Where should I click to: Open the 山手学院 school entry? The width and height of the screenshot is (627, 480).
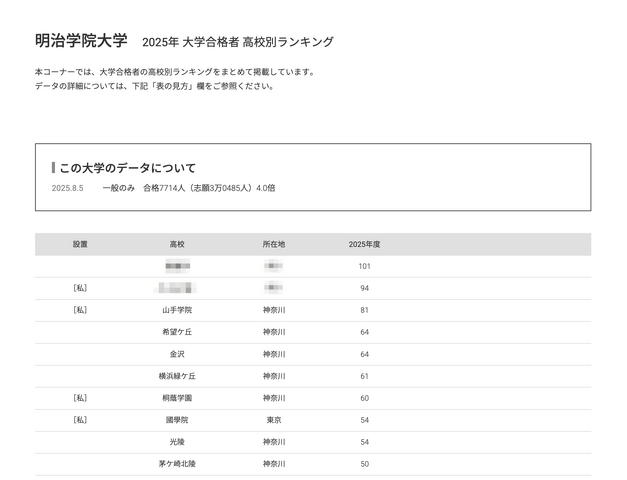click(177, 310)
